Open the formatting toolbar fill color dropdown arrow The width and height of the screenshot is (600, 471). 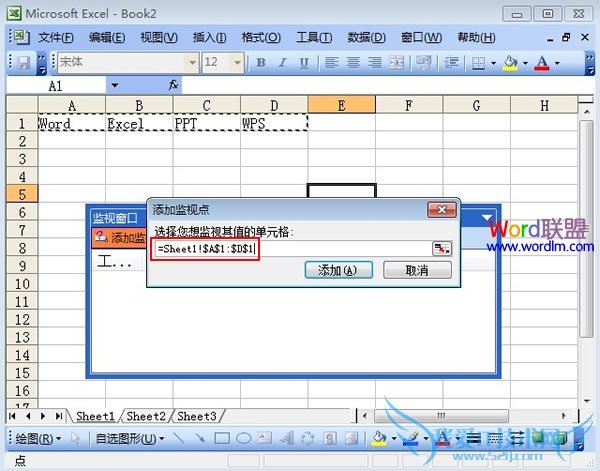click(x=525, y=63)
